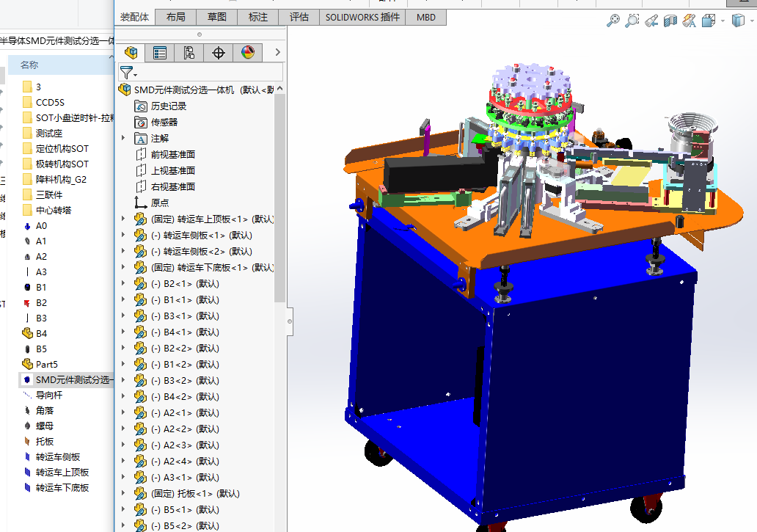Open the ConfigurationManager tab icon
The image size is (757, 532).
[x=189, y=53]
